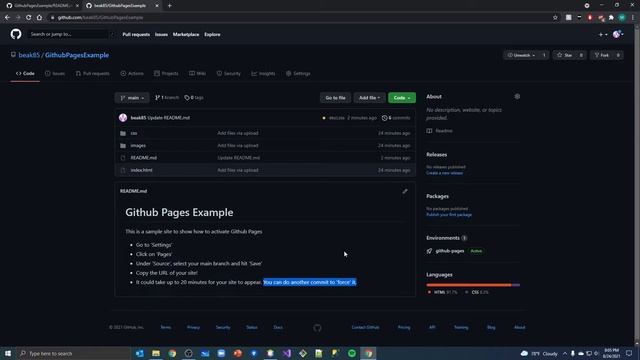Select the Code tab
This screenshot has width=640, height=360.
(25, 73)
